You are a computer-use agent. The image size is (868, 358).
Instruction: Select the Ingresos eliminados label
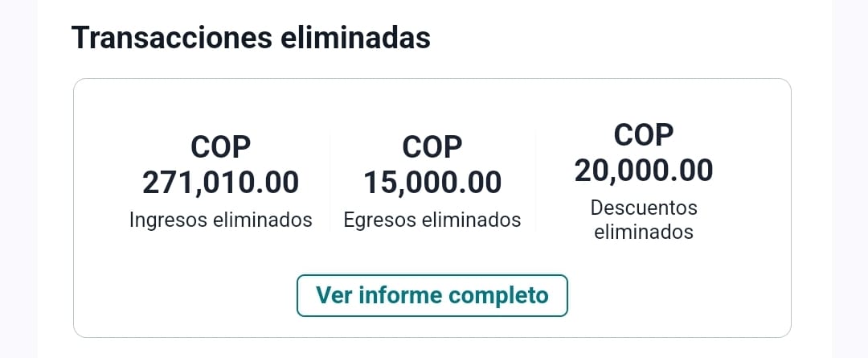[220, 220]
